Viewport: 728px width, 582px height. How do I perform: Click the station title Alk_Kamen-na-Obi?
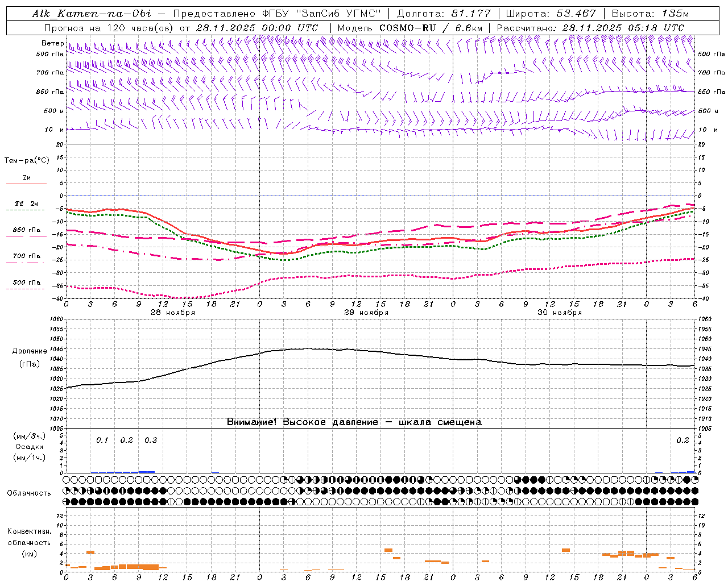click(92, 14)
